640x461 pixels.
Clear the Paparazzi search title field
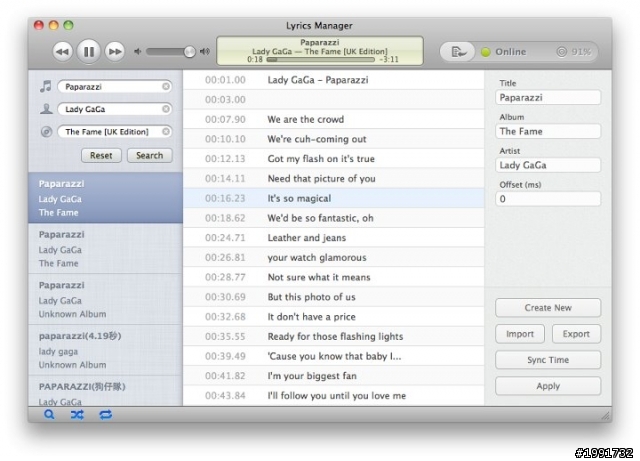[x=166, y=87]
